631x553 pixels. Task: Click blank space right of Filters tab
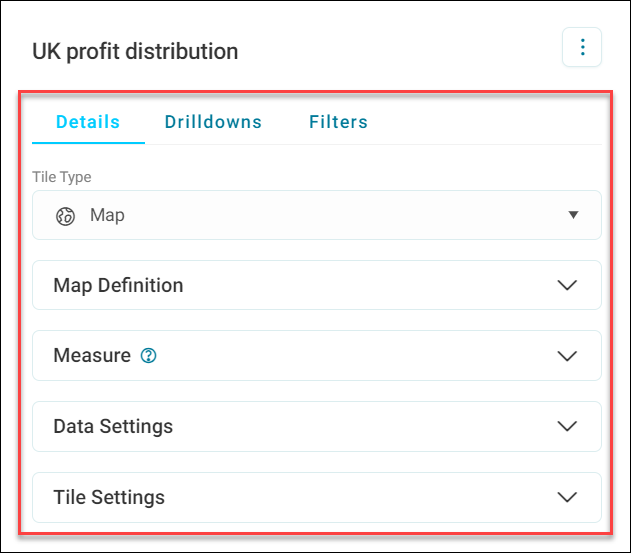pos(483,122)
